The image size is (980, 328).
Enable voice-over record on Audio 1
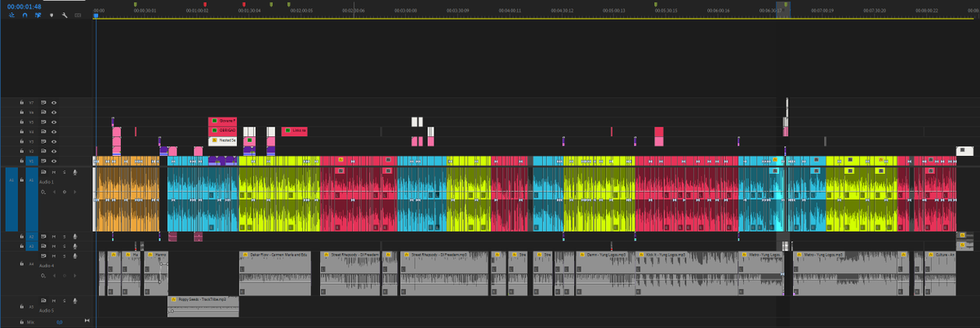(x=74, y=171)
